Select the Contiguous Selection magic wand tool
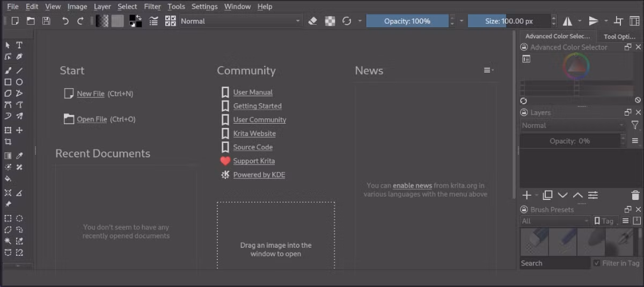Screen dimensions: 644x287 [x=8, y=241]
